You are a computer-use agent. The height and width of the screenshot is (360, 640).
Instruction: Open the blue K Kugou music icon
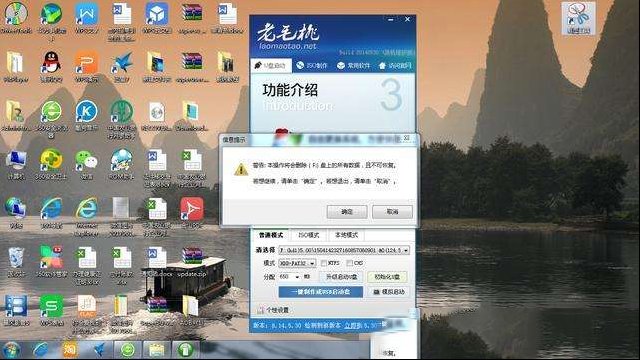[x=86, y=111]
